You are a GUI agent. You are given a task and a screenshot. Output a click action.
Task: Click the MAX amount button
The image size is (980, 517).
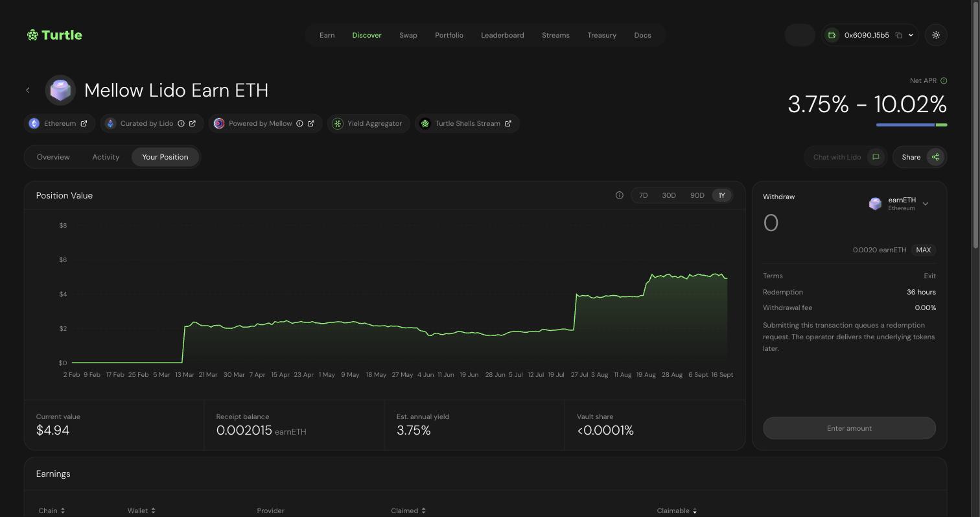tap(924, 250)
